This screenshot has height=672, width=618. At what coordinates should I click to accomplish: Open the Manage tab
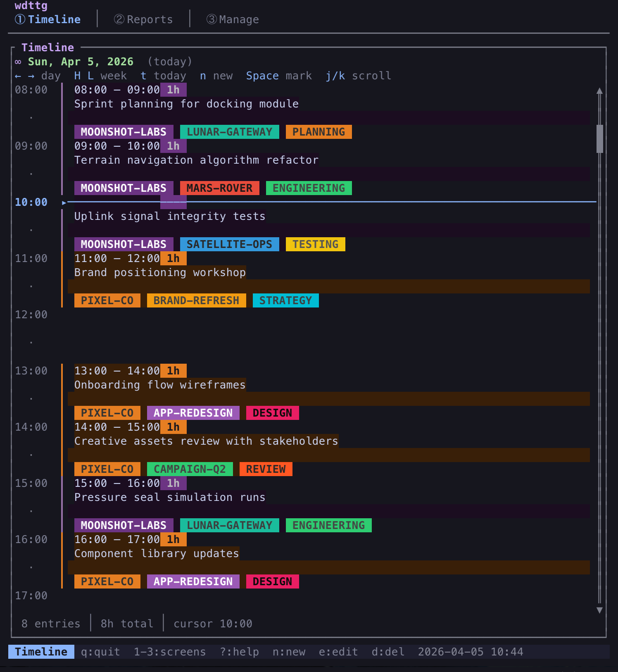tap(233, 19)
